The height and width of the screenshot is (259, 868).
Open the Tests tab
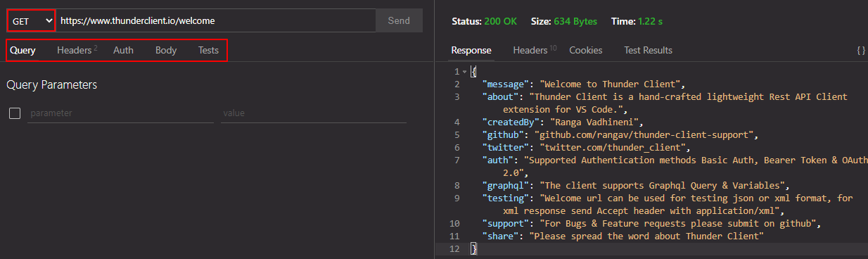pyautogui.click(x=208, y=50)
